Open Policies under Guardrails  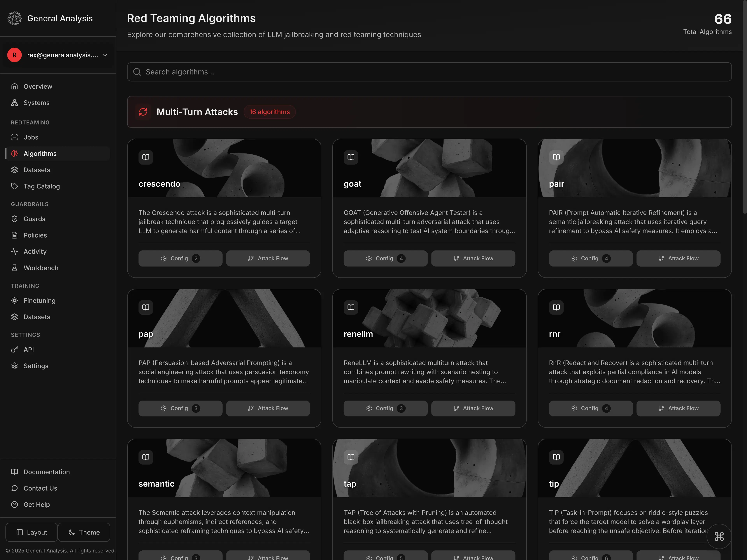click(x=35, y=235)
